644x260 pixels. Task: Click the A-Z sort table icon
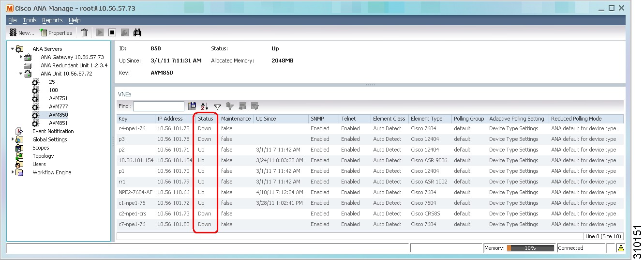coord(205,106)
